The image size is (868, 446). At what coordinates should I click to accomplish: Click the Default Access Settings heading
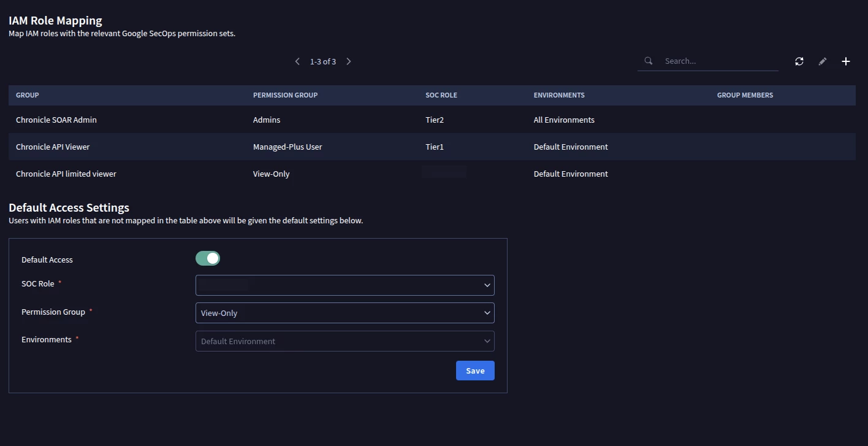point(69,207)
